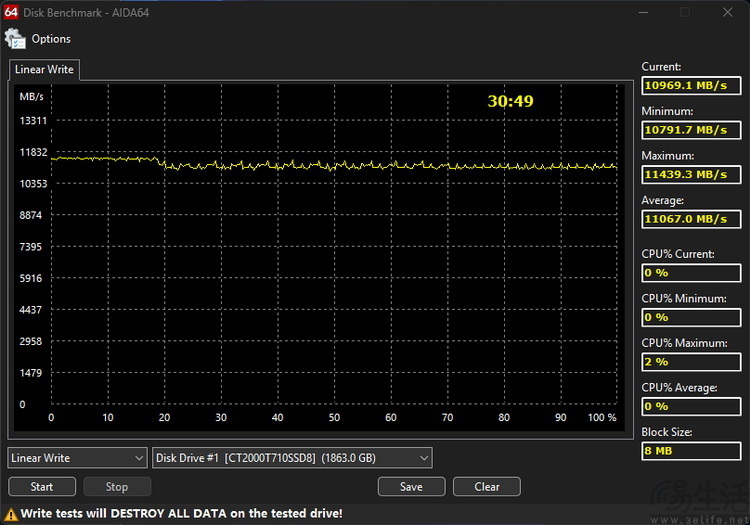This screenshot has height=525, width=750.
Task: Select the Linear Write tab
Action: tap(43, 70)
